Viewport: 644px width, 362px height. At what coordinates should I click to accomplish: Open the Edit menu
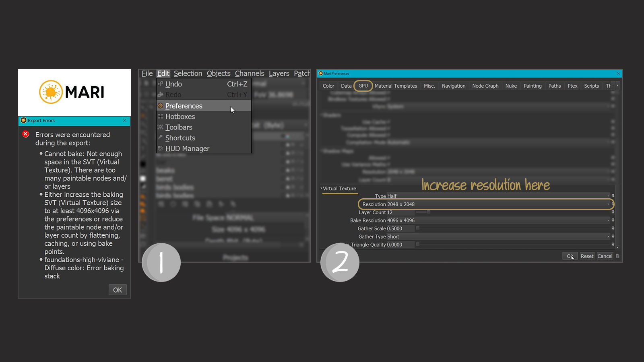[163, 73]
